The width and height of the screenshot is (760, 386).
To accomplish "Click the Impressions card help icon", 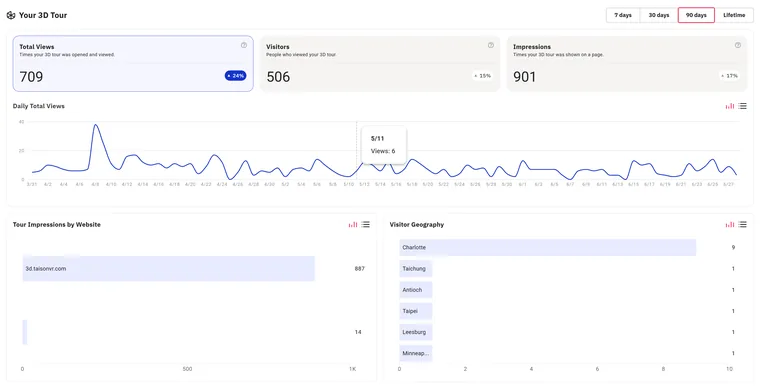I will tap(738, 45).
